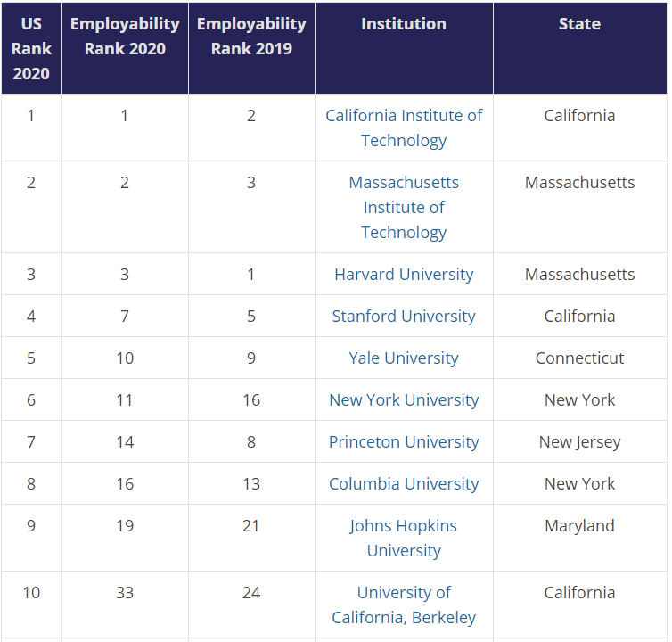The width and height of the screenshot is (672, 642).
Task: Click the Harvard University link
Action: [404, 275]
